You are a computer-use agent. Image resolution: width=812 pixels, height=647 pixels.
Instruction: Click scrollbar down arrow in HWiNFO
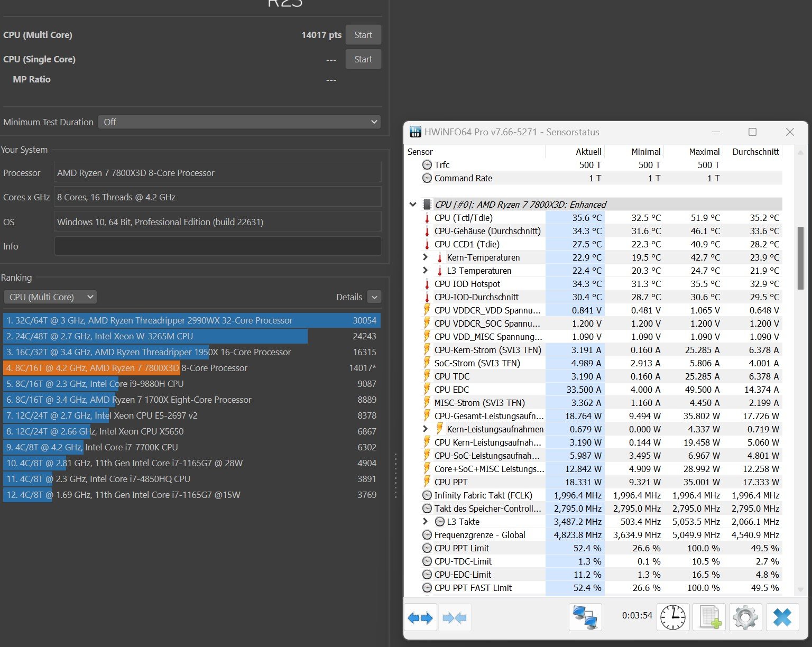coord(800,589)
